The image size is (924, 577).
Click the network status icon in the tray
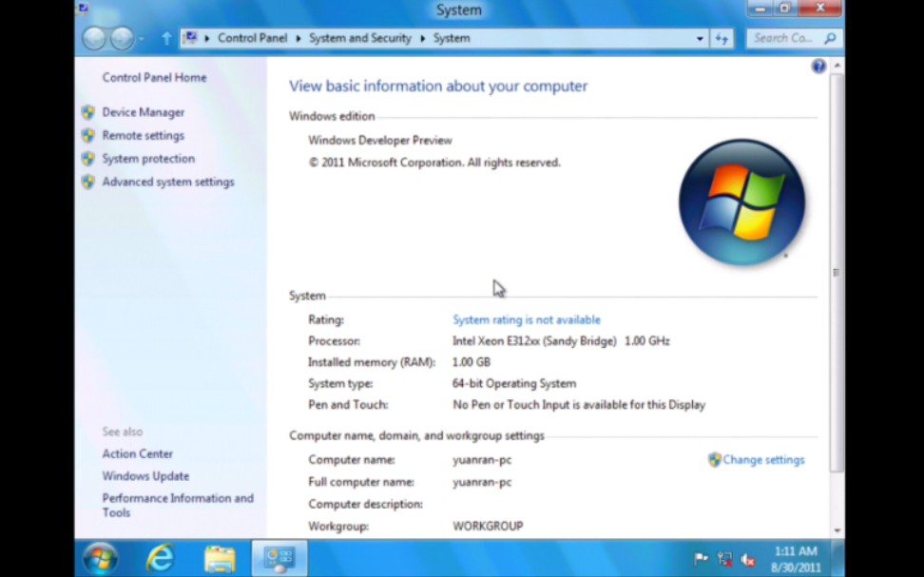pos(724,559)
